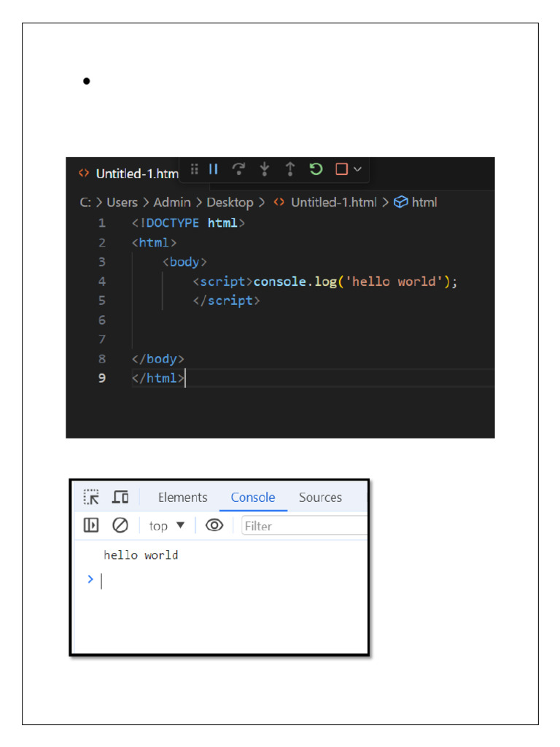This screenshot has width=560, height=747.
Task: Toggle the device toolbar icon
Action: [x=120, y=498]
